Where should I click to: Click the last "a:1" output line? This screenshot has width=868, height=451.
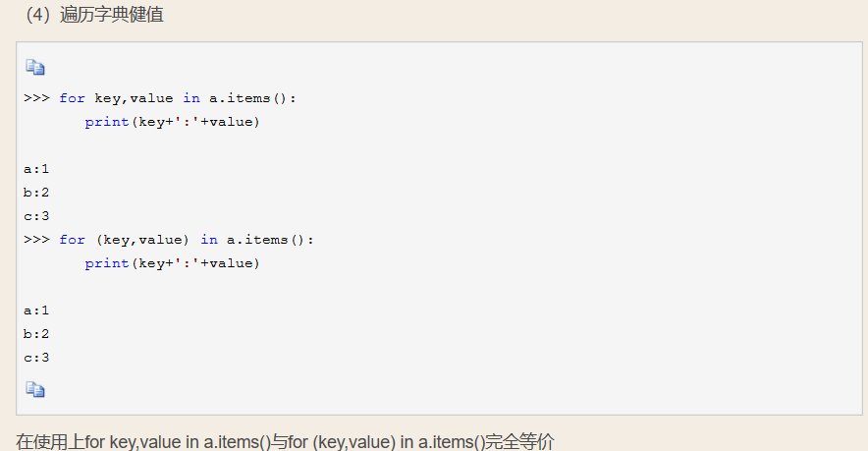tap(36, 310)
